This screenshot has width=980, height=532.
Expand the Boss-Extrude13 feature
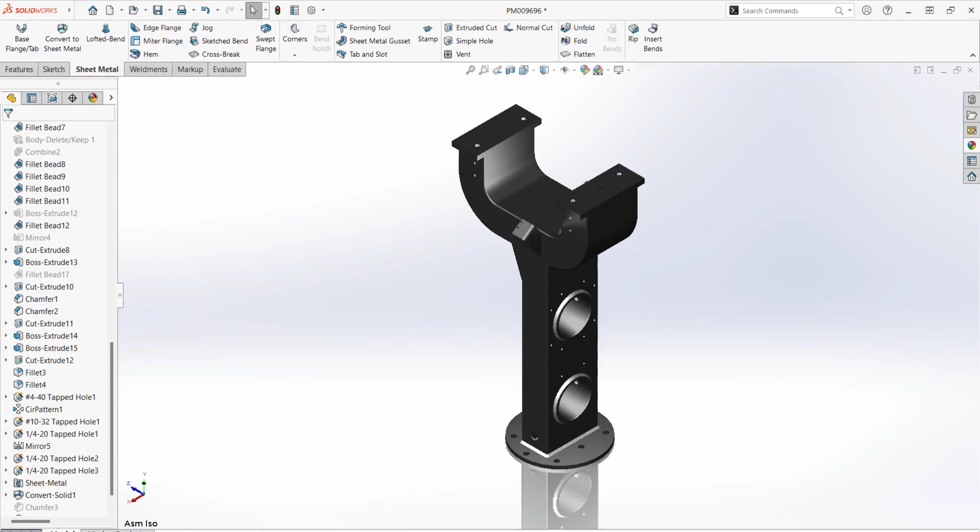click(x=6, y=262)
